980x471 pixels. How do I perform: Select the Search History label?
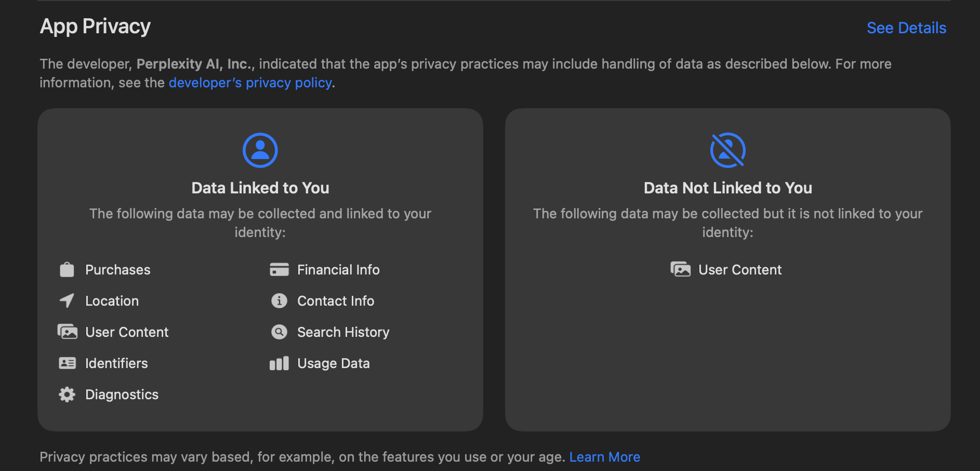343,332
